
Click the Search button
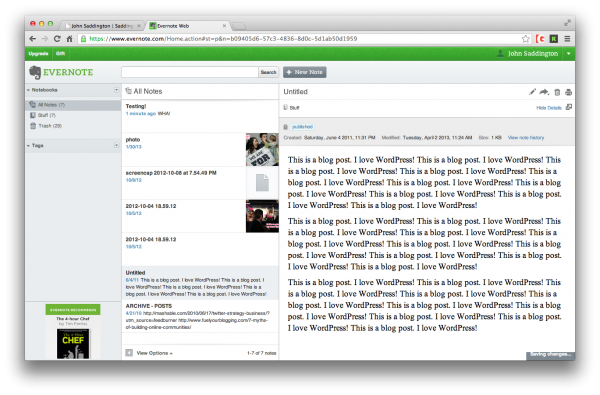pyautogui.click(x=268, y=72)
